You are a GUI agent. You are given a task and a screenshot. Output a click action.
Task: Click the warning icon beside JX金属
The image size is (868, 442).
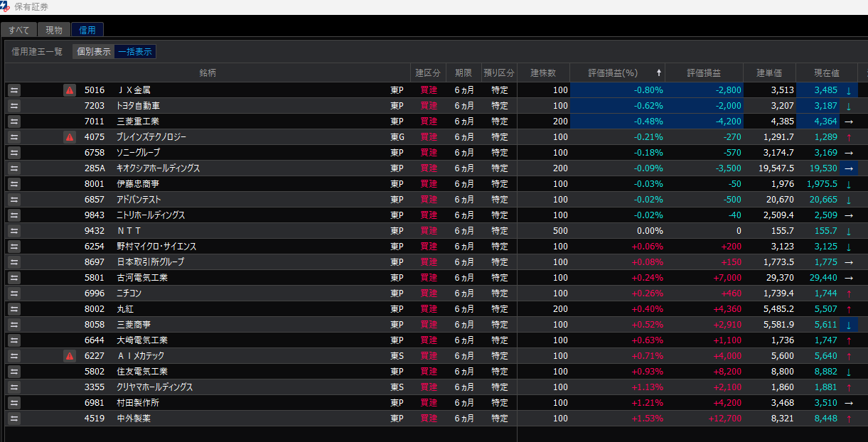(x=69, y=90)
